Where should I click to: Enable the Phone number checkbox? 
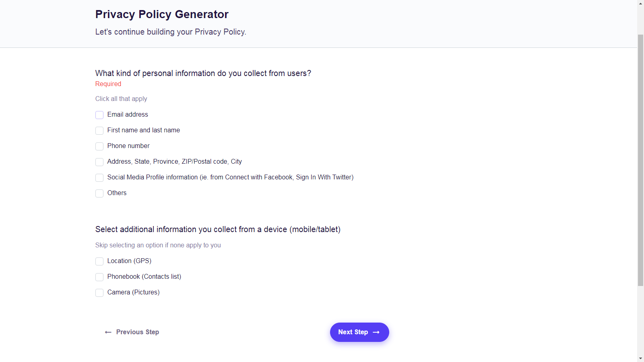tap(99, 146)
